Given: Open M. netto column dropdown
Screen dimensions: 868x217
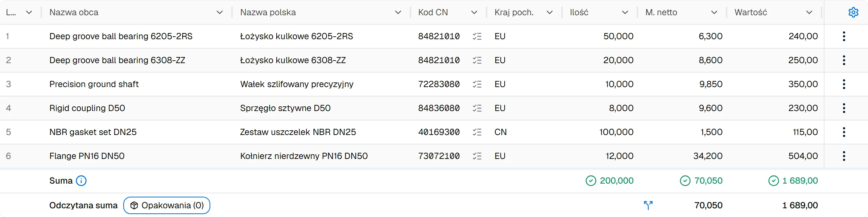Looking at the screenshot, I should pyautogui.click(x=714, y=12).
